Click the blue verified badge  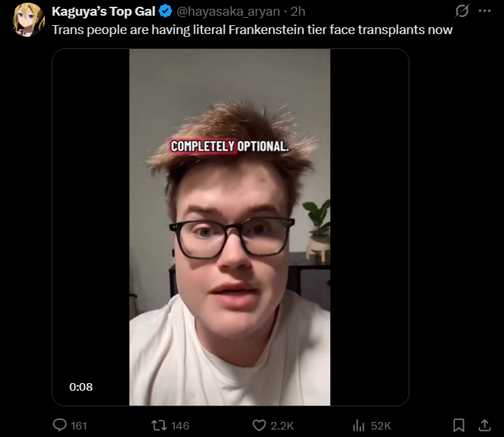(166, 12)
